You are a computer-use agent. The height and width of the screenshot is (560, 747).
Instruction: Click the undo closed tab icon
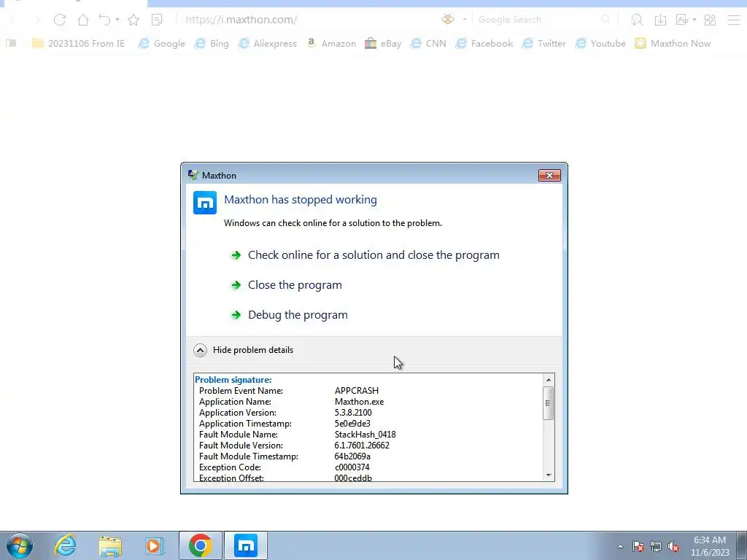(x=104, y=20)
